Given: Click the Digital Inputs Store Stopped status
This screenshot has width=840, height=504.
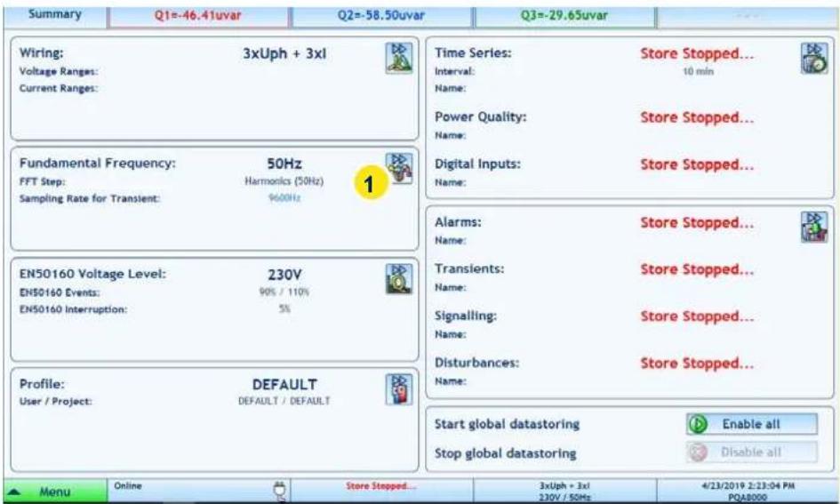Looking at the screenshot, I should 696,164.
